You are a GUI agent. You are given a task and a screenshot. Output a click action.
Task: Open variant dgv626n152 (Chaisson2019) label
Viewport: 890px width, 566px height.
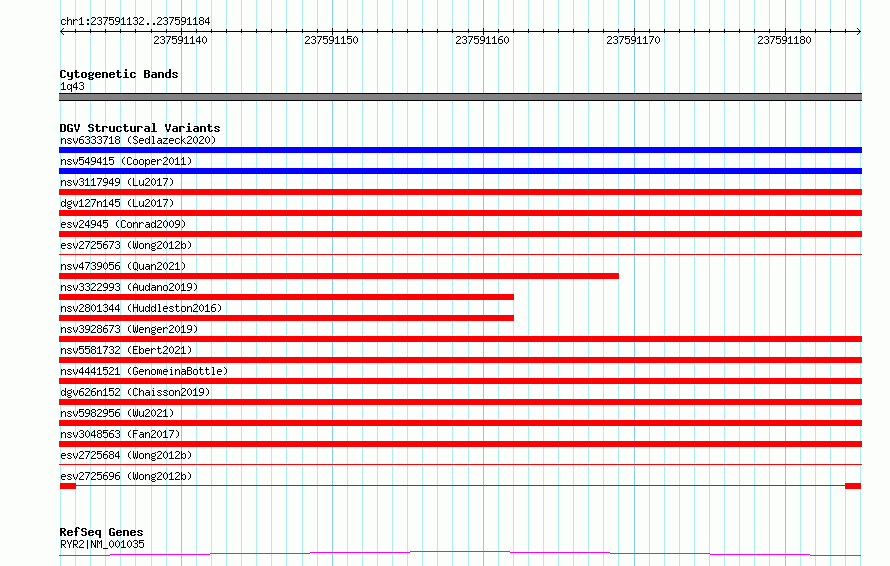[135, 392]
